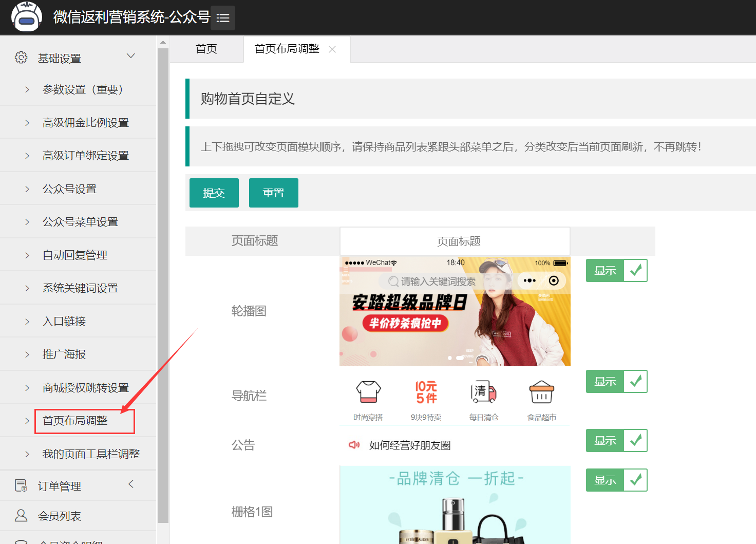Click the 轮播图 banner image
Screen dimensions: 756x544
pyautogui.click(x=455, y=311)
